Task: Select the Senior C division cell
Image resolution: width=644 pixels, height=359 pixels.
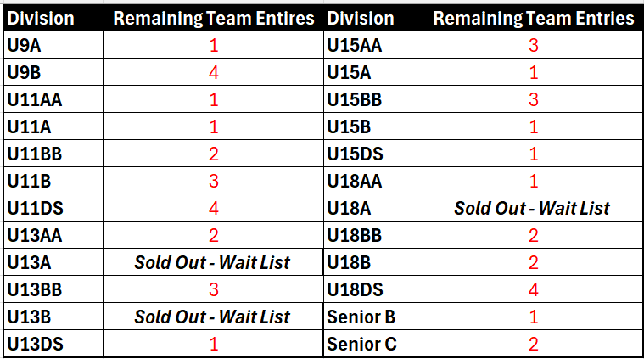Action: click(373, 345)
